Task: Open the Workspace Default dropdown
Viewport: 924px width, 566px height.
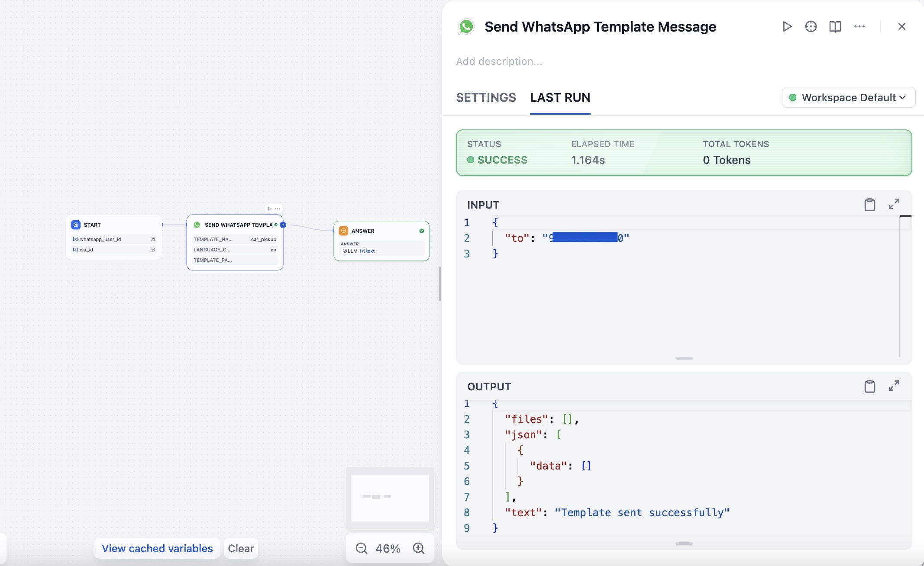Action: 848,97
